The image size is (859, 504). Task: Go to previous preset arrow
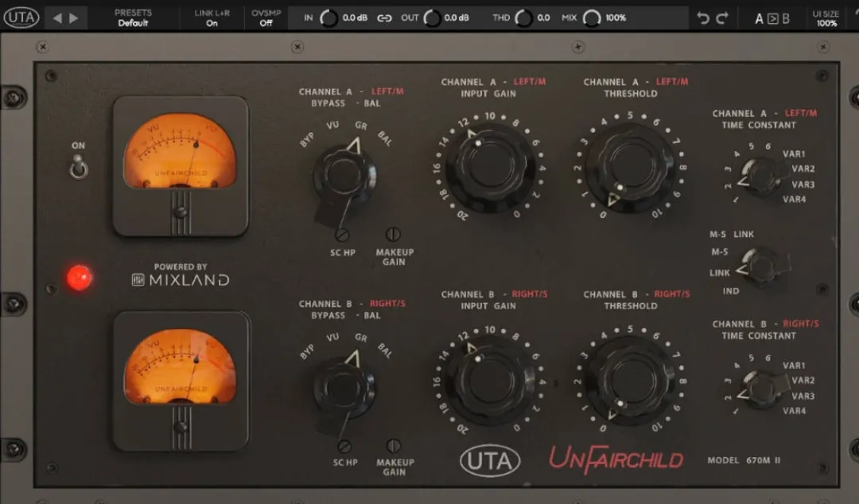57,18
